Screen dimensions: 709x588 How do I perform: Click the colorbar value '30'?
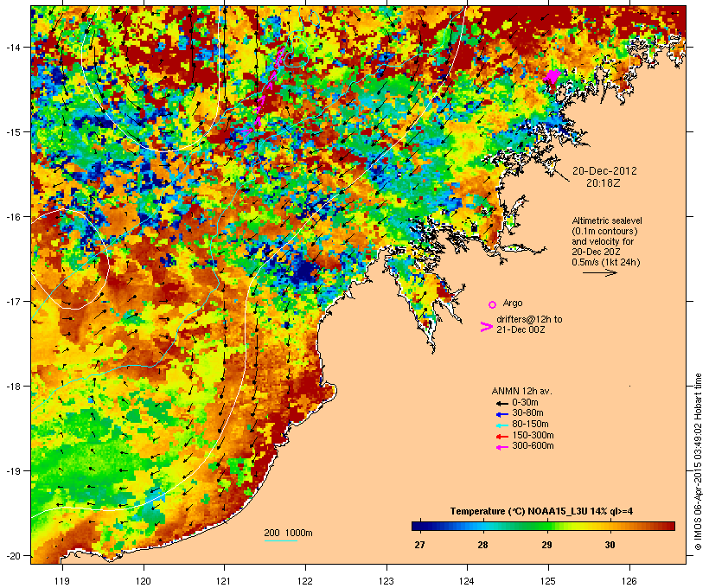(610, 545)
